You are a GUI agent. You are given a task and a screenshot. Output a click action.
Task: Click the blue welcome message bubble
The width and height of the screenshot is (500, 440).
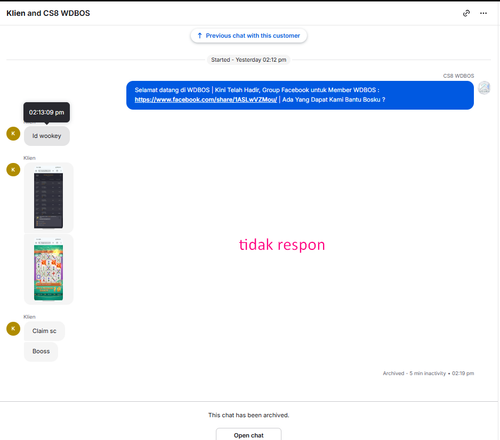click(300, 95)
